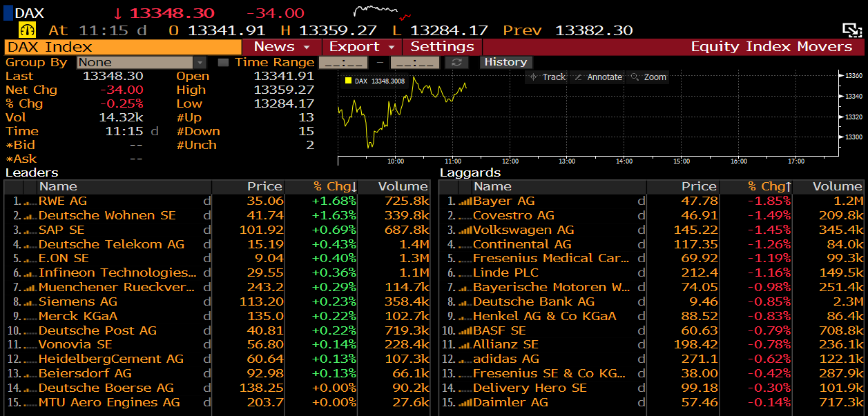Image resolution: width=868 pixels, height=416 pixels.
Task: Expand the Export dropdown menu
Action: (362, 47)
